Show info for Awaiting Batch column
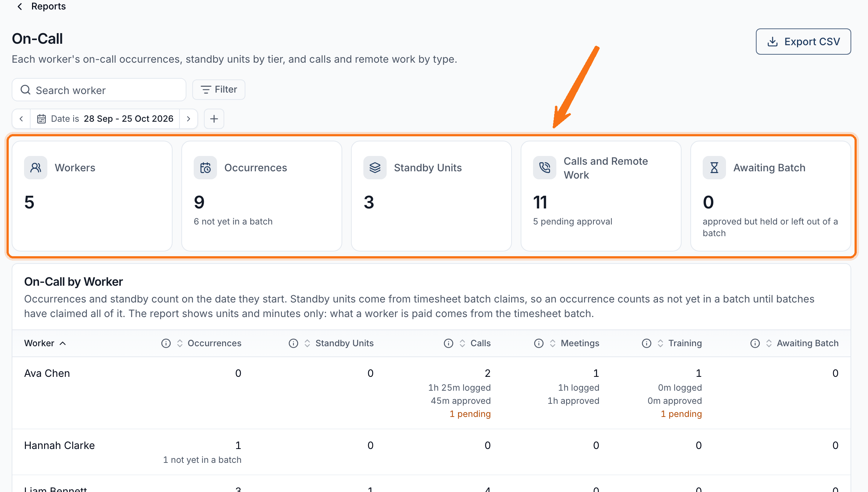 point(755,343)
